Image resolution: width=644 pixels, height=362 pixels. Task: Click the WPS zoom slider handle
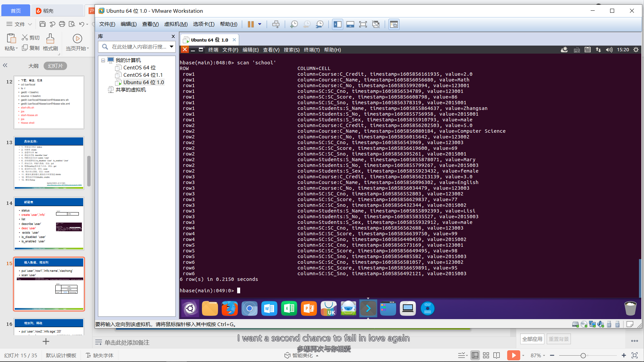pyautogui.click(x=583, y=356)
